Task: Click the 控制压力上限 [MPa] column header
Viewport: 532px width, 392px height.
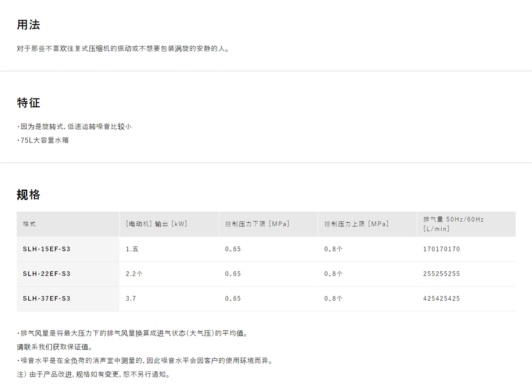Action: tap(356, 224)
